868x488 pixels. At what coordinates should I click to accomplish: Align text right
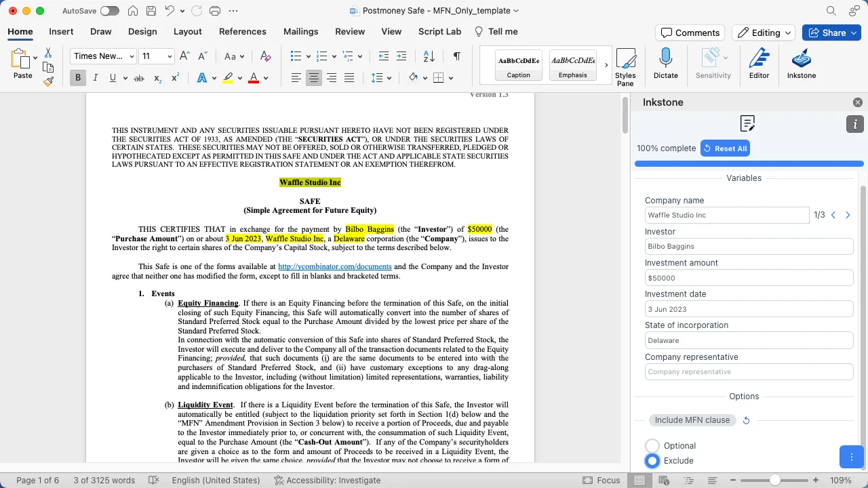[x=332, y=78]
